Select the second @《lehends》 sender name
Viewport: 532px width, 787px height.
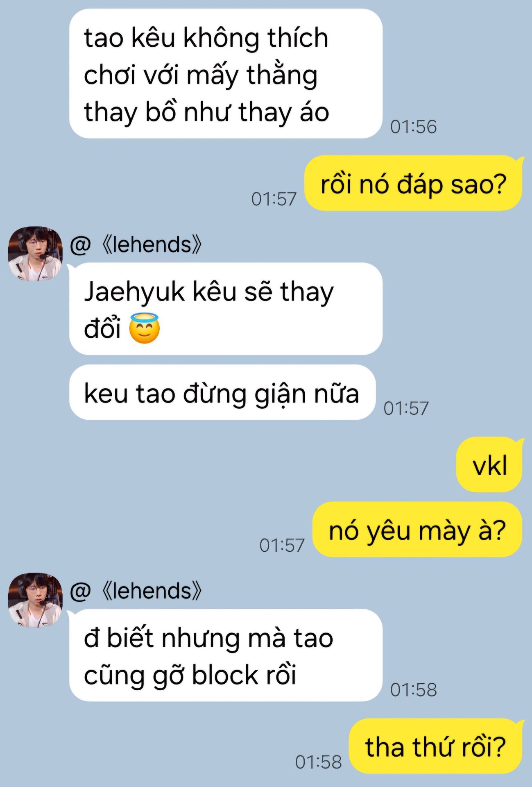[x=136, y=591]
